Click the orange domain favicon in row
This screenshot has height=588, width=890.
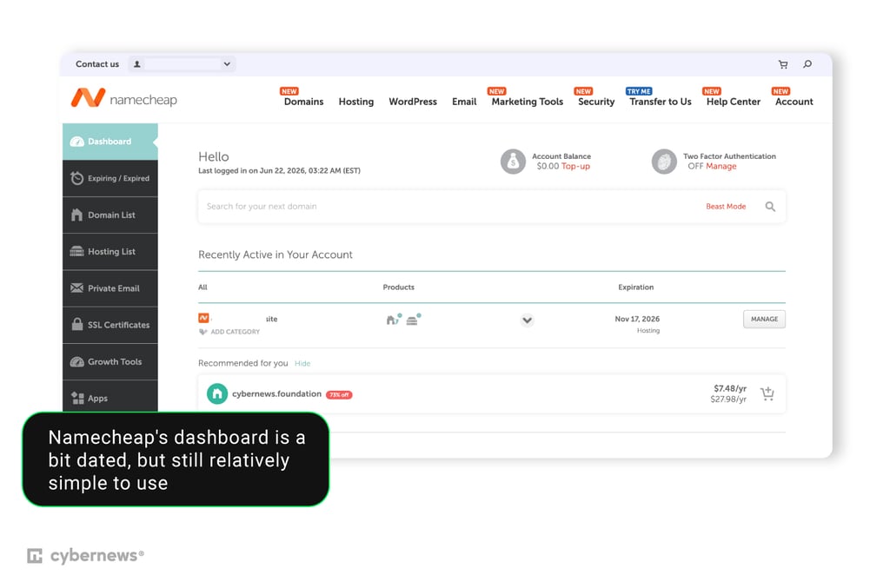[x=203, y=318]
